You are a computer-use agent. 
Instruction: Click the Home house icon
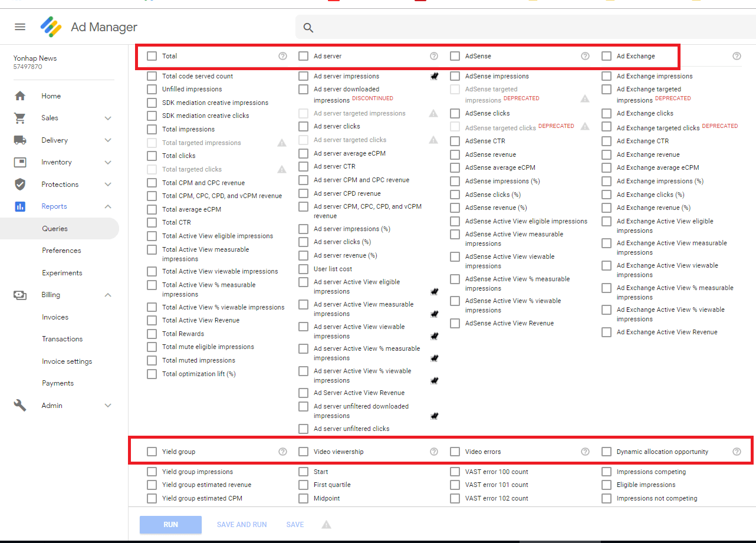pyautogui.click(x=20, y=96)
